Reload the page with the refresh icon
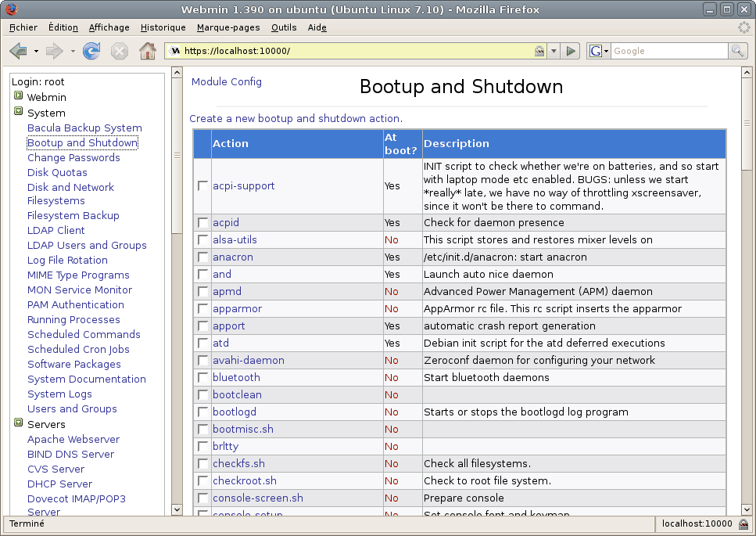756x536 pixels. pyautogui.click(x=91, y=51)
